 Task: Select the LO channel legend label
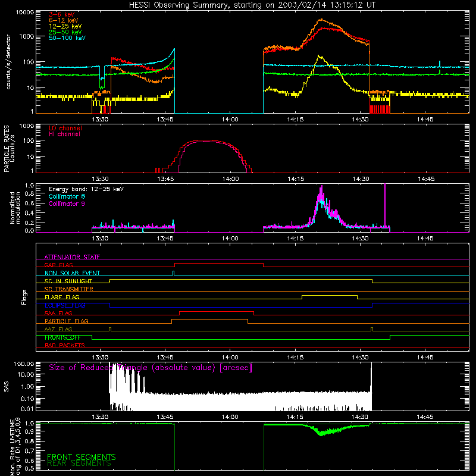click(x=65, y=128)
